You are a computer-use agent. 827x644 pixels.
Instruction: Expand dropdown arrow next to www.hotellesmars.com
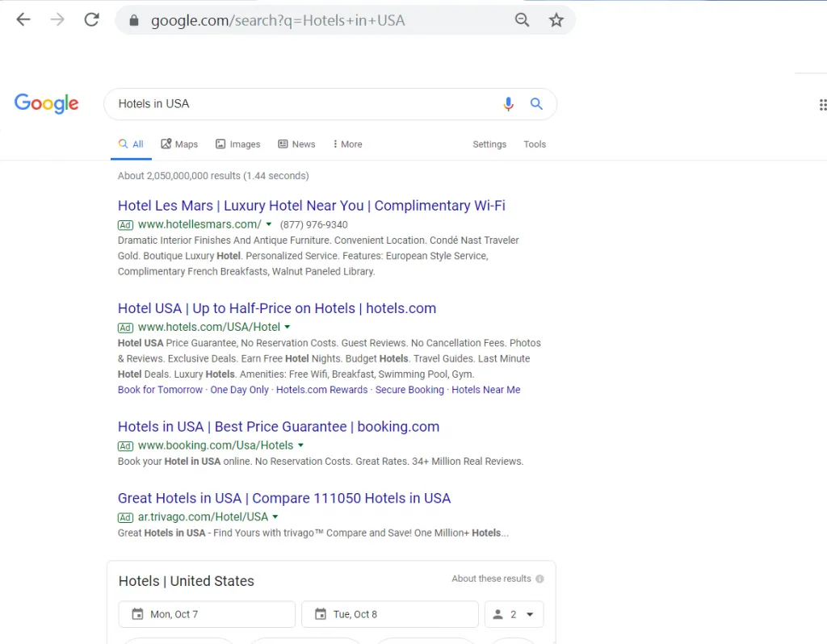pos(268,224)
